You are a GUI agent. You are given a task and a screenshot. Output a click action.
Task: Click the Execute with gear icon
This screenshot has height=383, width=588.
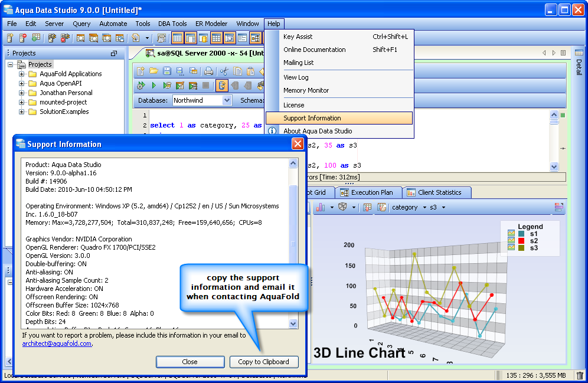pos(141,86)
